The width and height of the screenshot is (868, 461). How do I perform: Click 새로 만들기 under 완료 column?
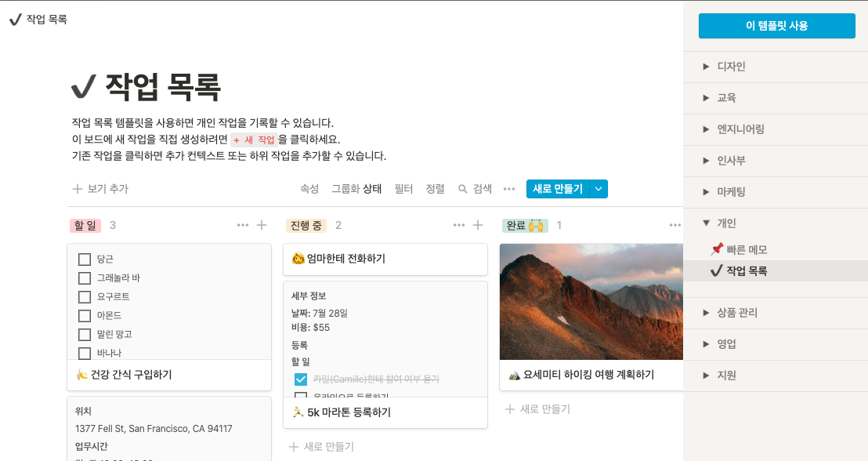tap(537, 409)
